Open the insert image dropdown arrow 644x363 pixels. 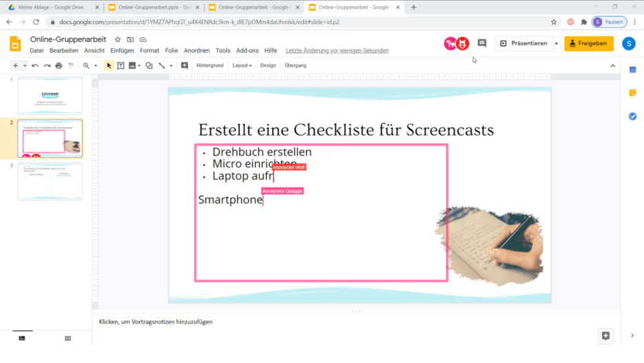(x=140, y=65)
